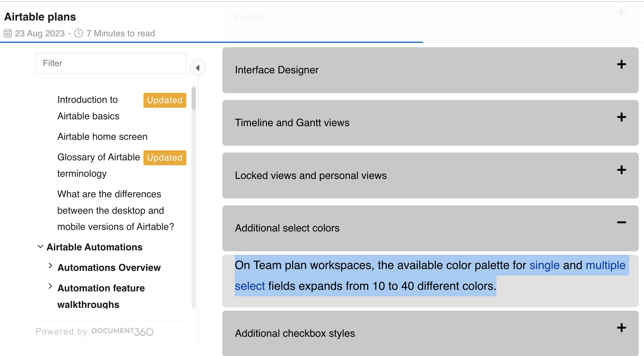Open desktop and mobile differences article
Screen dimensions: 644x356
(x=115, y=210)
